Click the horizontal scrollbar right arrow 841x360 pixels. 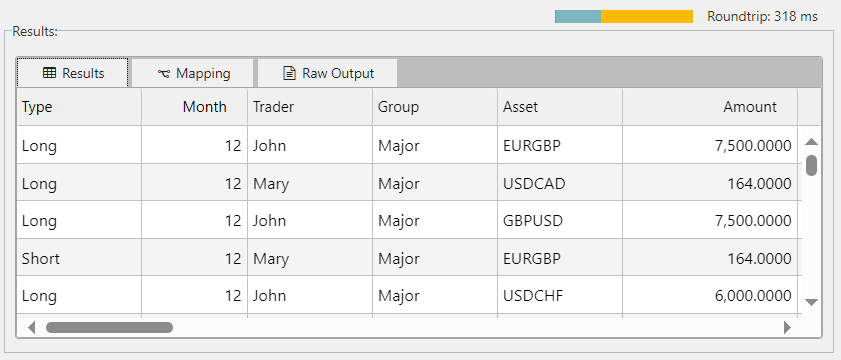tap(787, 327)
